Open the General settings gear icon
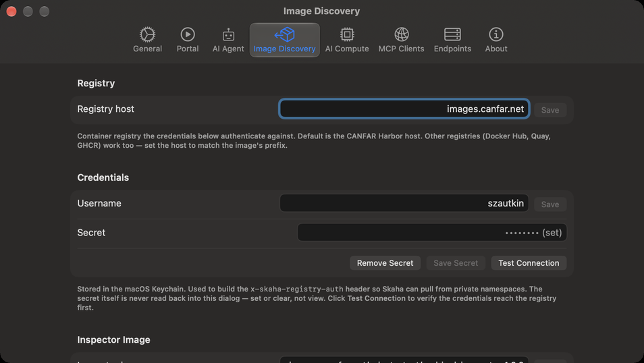This screenshot has width=644, height=363. coord(147,34)
